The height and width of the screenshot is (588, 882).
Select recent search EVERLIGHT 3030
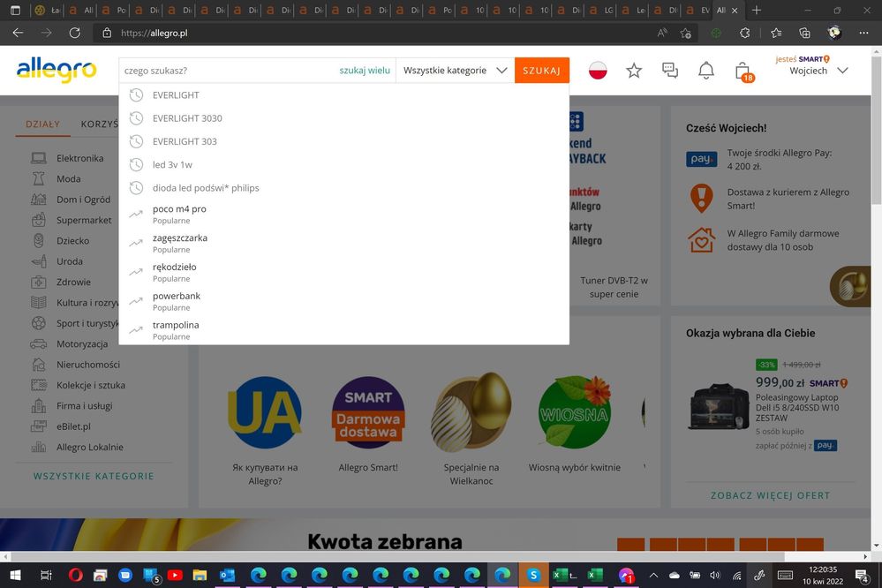tap(343, 118)
